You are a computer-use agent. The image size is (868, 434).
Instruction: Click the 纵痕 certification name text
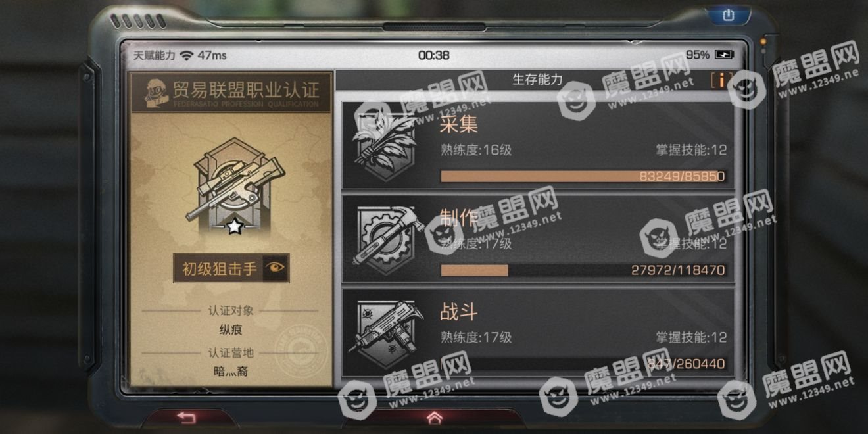(231, 329)
